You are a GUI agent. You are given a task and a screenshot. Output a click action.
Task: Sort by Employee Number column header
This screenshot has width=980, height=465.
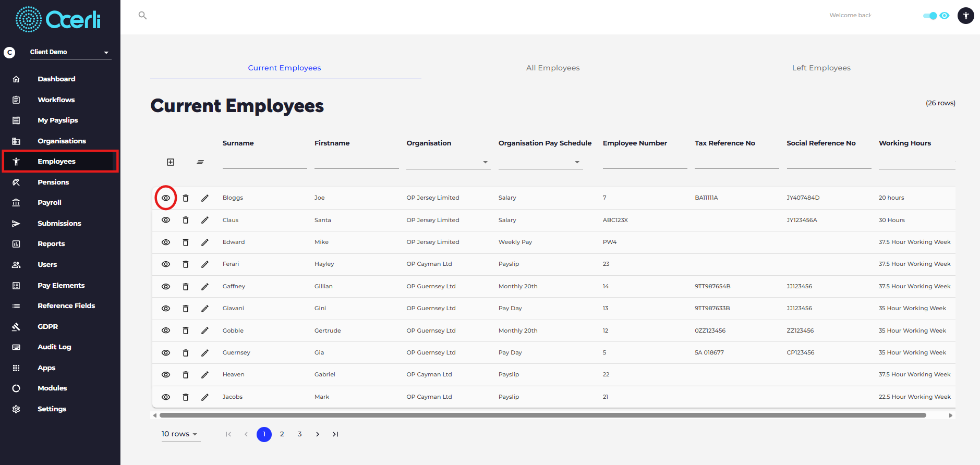pos(635,143)
